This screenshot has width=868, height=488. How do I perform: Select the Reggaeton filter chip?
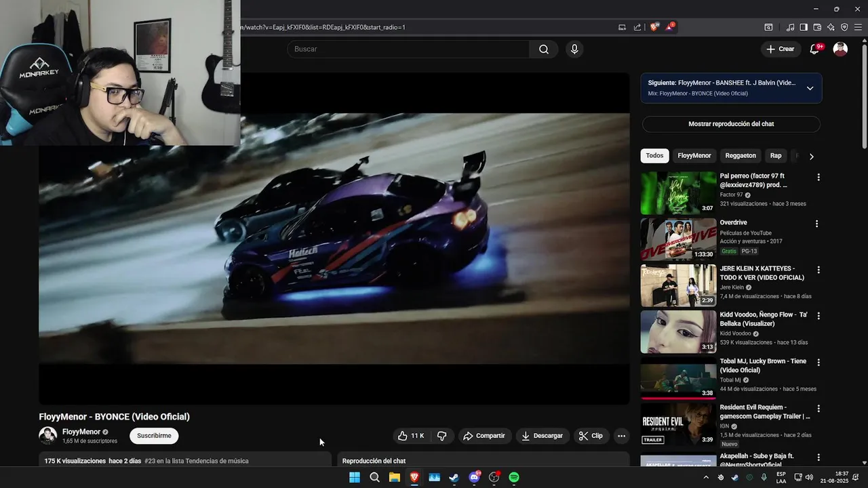pos(741,156)
